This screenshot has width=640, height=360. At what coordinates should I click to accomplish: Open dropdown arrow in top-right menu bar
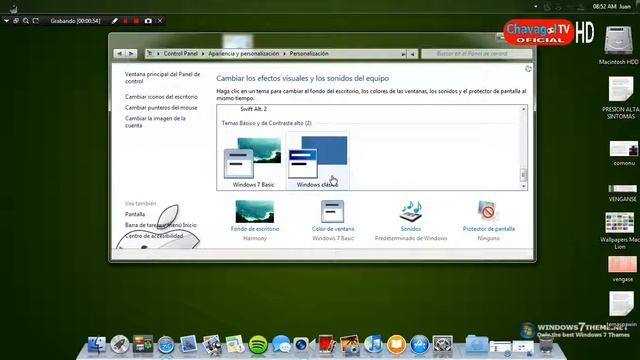tap(536, 6)
